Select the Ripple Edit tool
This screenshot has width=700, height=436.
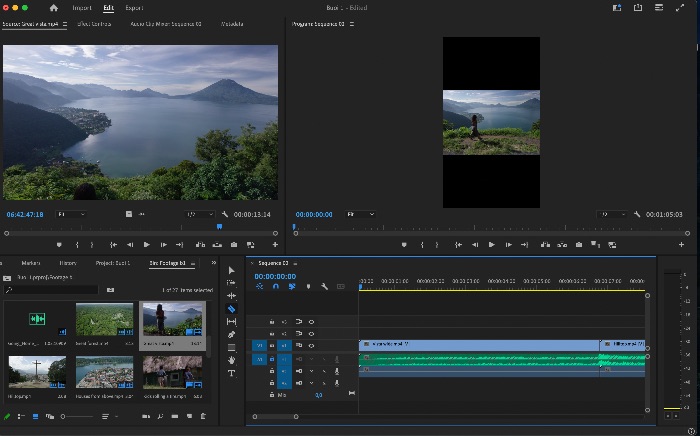(231, 295)
